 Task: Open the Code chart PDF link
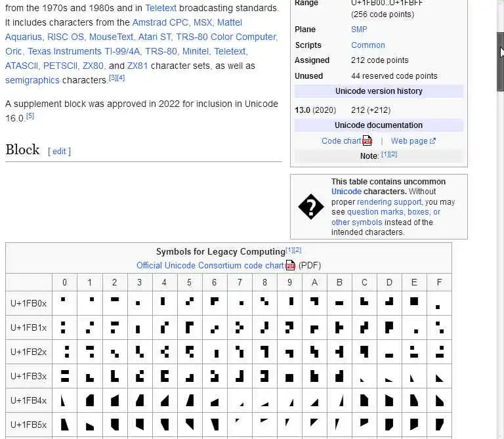point(341,141)
